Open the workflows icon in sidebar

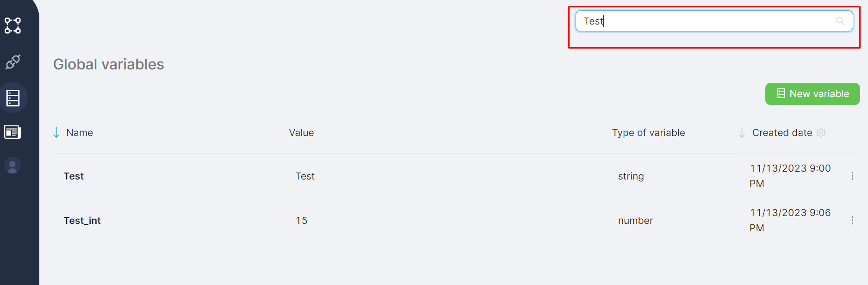(x=13, y=26)
